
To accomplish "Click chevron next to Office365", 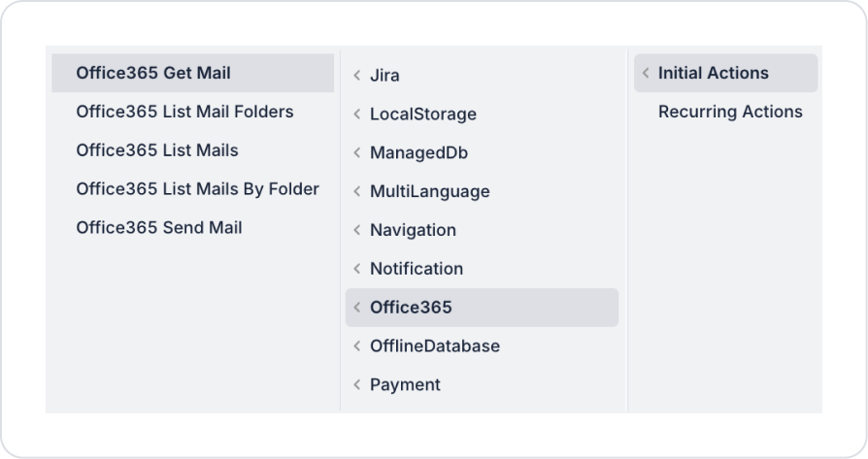I will [x=357, y=308].
